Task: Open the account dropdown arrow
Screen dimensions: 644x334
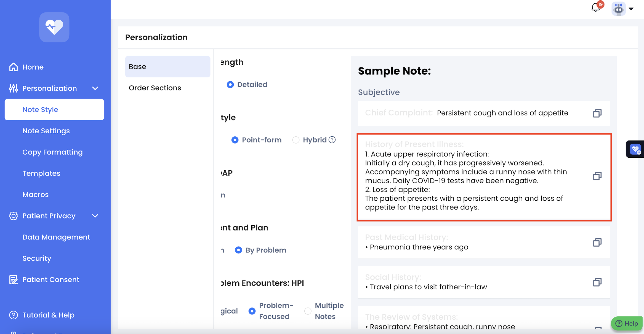Action: pos(631,9)
